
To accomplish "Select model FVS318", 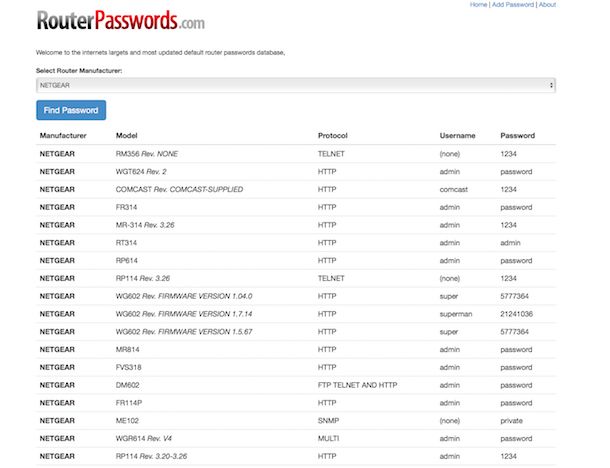I will (128, 368).
